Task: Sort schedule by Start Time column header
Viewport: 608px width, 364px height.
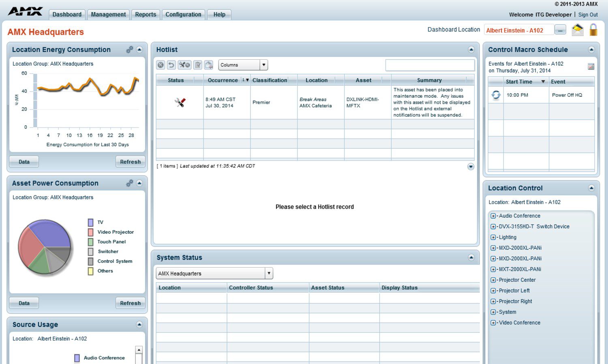Action: pyautogui.click(x=526, y=81)
